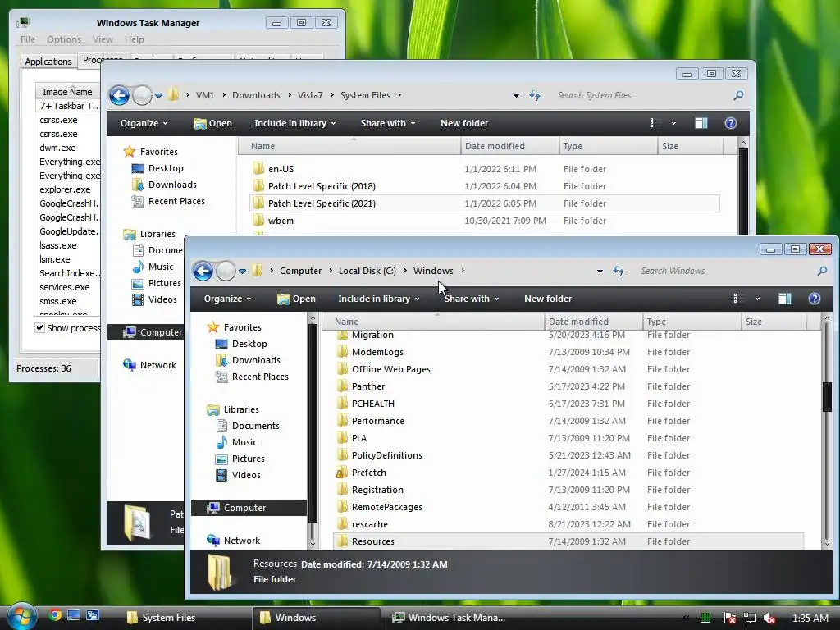840x630 pixels.
Task: Click New folder in Windows folder toolbar
Action: pos(547,299)
